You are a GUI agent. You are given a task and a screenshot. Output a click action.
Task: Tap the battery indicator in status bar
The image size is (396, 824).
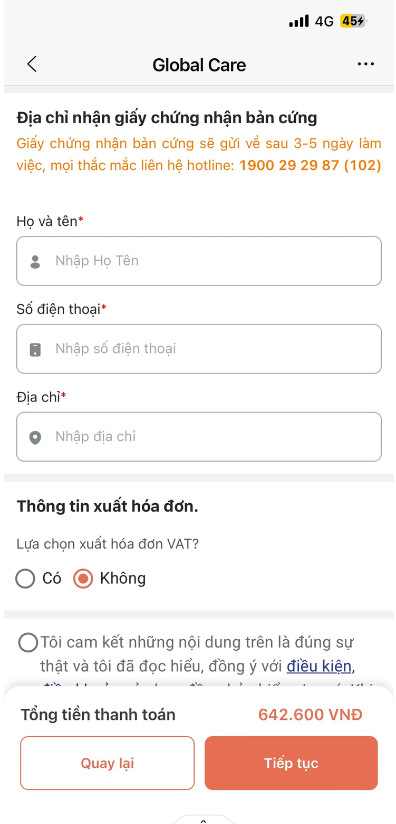coord(353,22)
